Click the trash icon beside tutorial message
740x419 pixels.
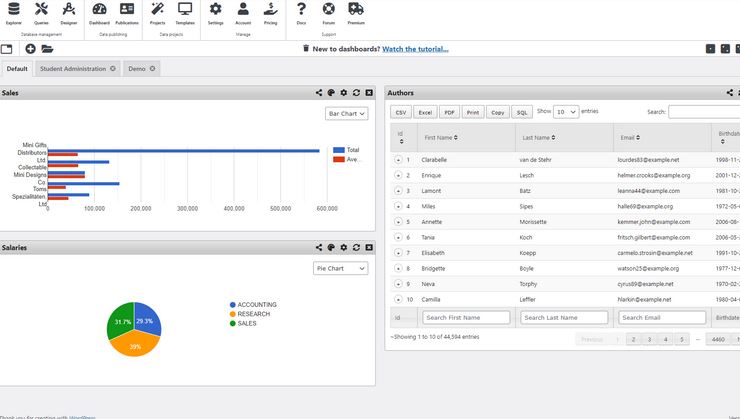[x=306, y=48]
